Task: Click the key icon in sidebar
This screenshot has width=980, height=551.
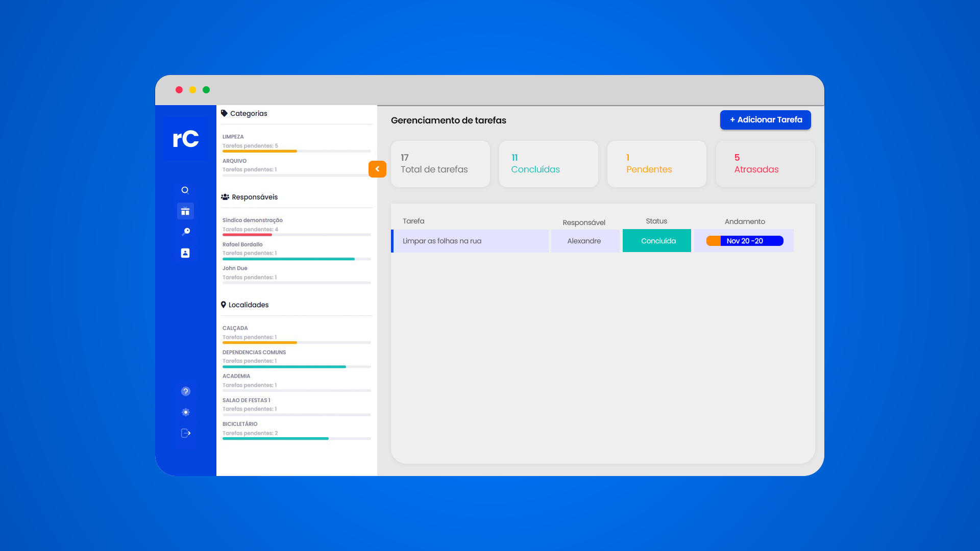Action: (x=186, y=232)
